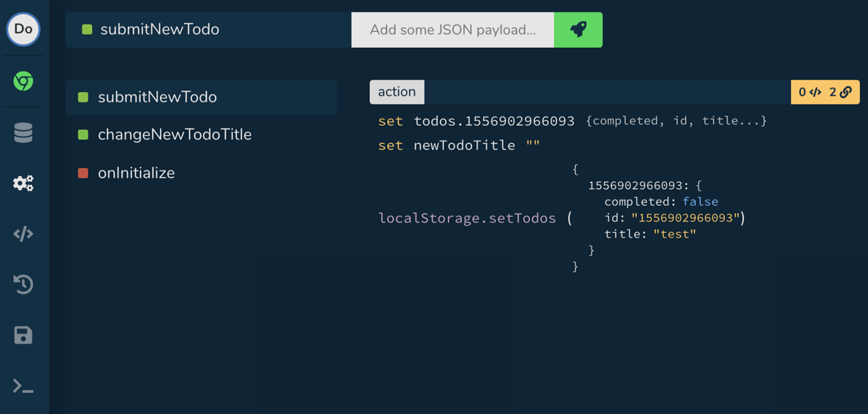Open the state database icon

point(24,133)
